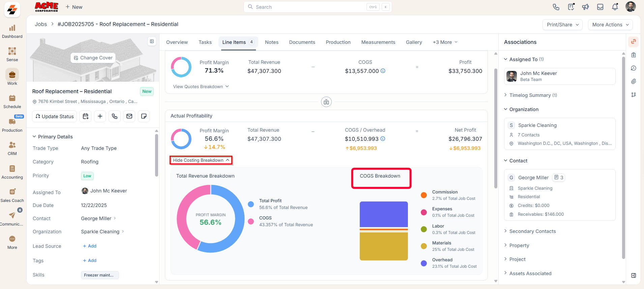This screenshot has width=644, height=289.
Task: Open the Accounting module in the sidebar
Action: tap(12, 172)
